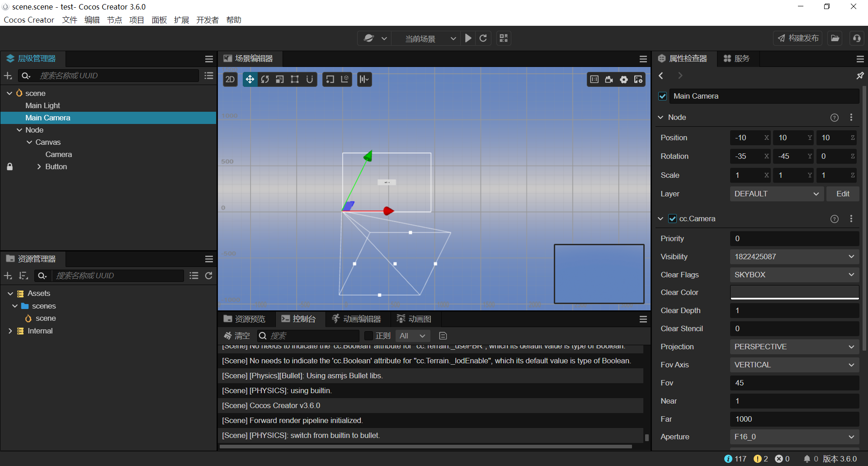
Task: Open scene gizmo settings gear
Action: click(x=624, y=80)
